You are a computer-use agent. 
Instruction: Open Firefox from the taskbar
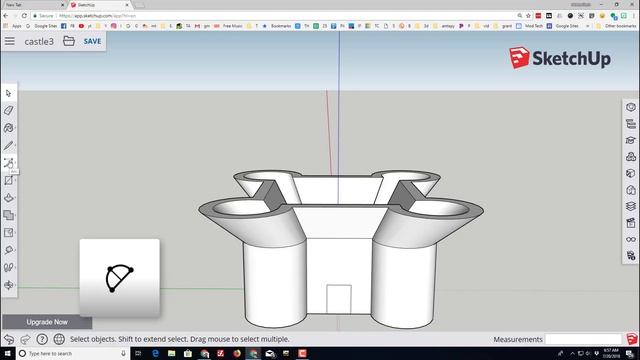pos(237,353)
